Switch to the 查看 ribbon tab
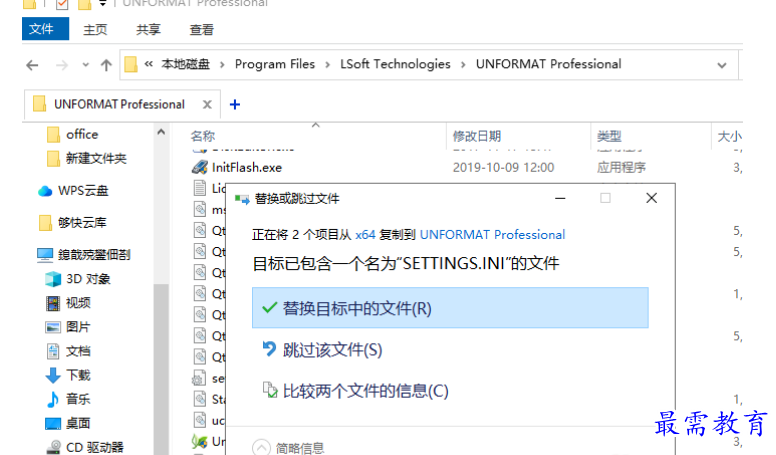 [x=201, y=30]
